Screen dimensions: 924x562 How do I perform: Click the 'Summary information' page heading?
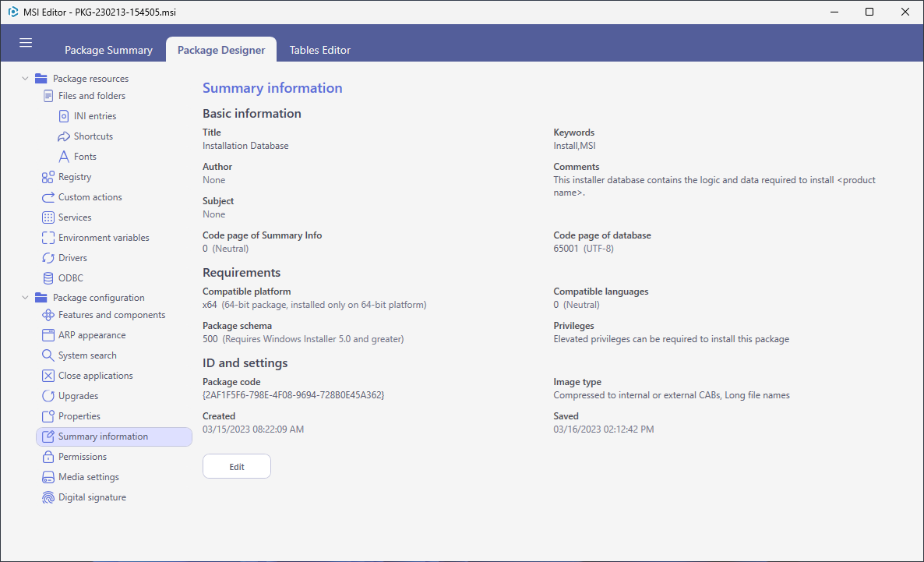click(x=272, y=88)
